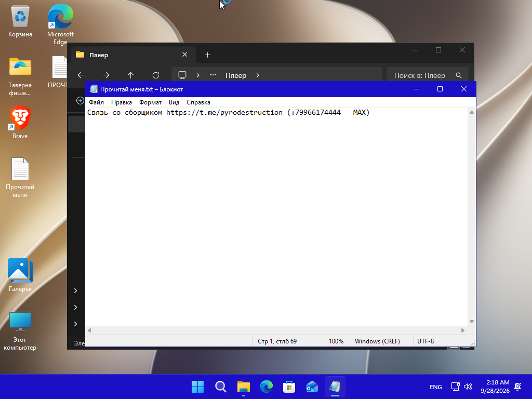Select the Этот компьютер desktop icon

tap(20, 331)
